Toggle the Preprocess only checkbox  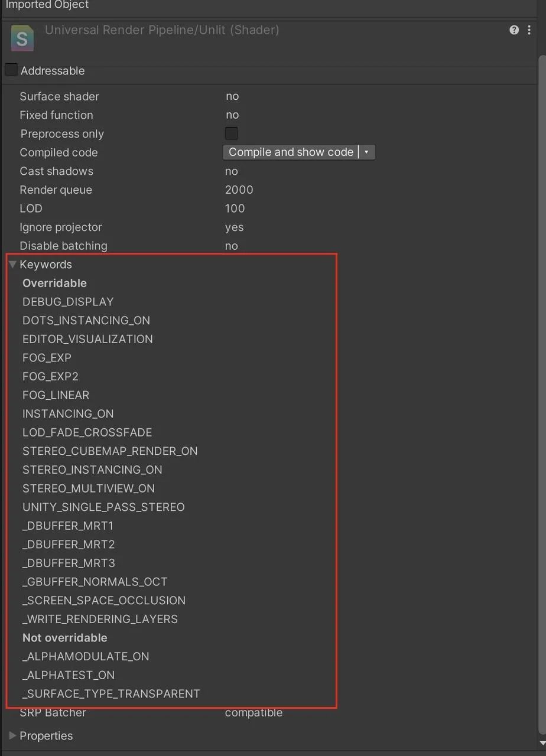pyautogui.click(x=232, y=133)
